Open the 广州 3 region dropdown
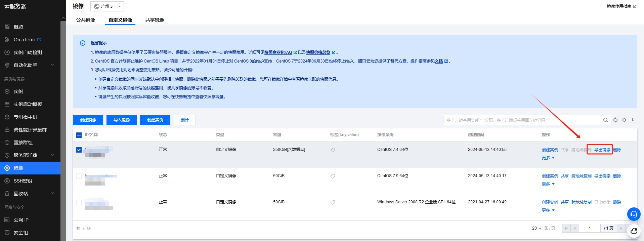 (x=107, y=6)
